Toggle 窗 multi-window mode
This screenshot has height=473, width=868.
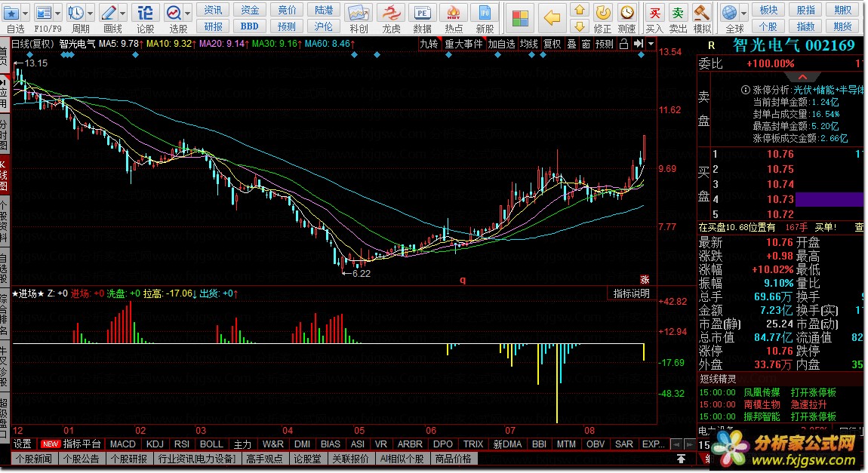pyautogui.click(x=586, y=44)
